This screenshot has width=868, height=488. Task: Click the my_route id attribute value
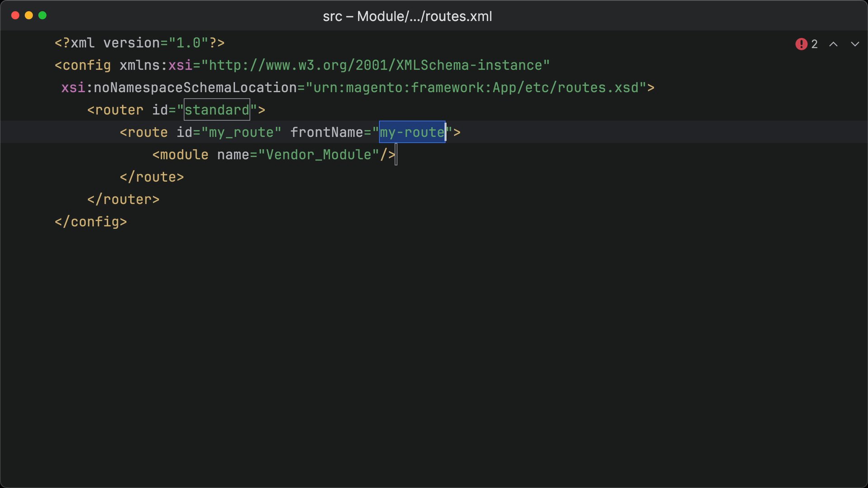click(241, 132)
